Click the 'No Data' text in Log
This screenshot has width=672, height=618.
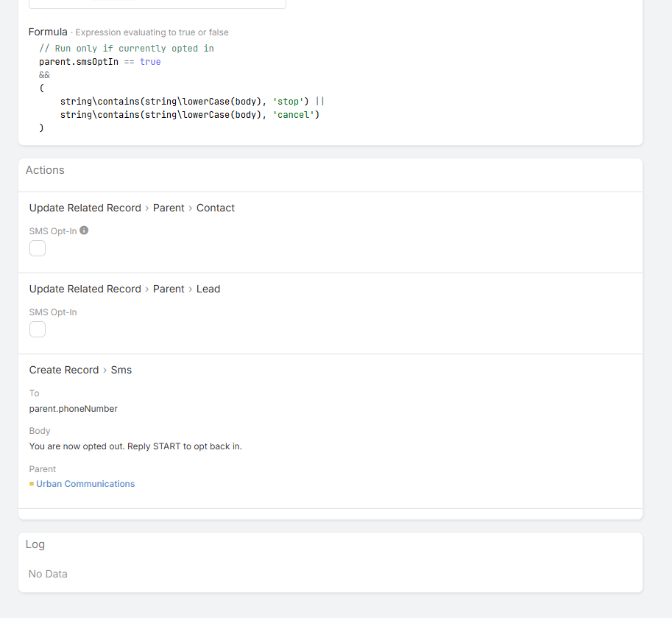tap(48, 574)
